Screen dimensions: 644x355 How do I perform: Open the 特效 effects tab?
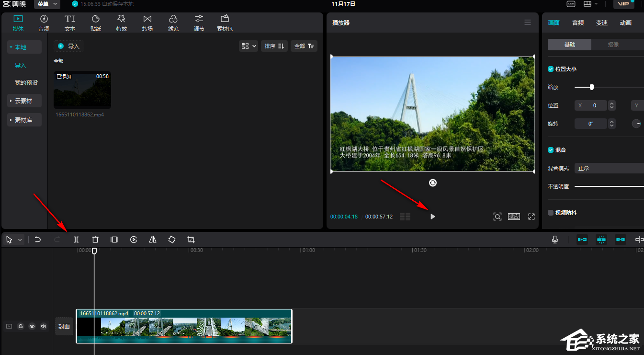point(122,23)
